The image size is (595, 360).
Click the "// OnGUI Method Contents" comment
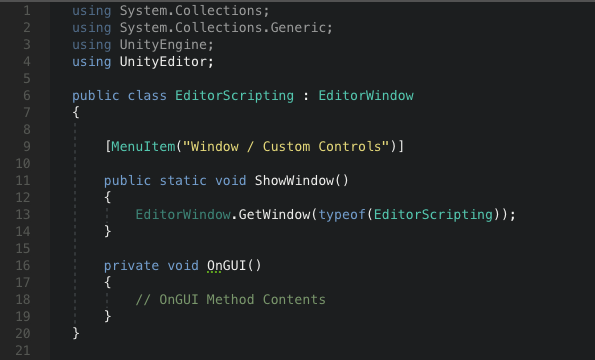(230, 300)
